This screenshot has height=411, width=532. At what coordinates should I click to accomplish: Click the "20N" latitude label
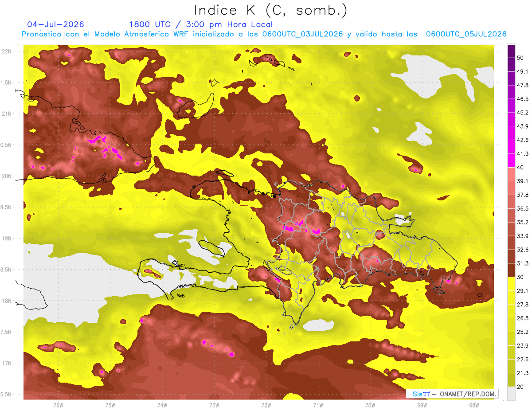pyautogui.click(x=7, y=176)
